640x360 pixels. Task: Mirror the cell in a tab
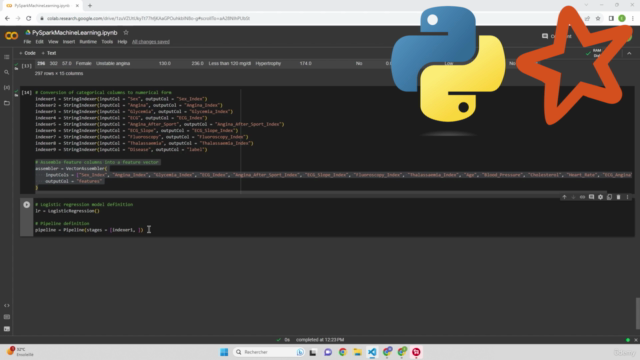click(609, 197)
